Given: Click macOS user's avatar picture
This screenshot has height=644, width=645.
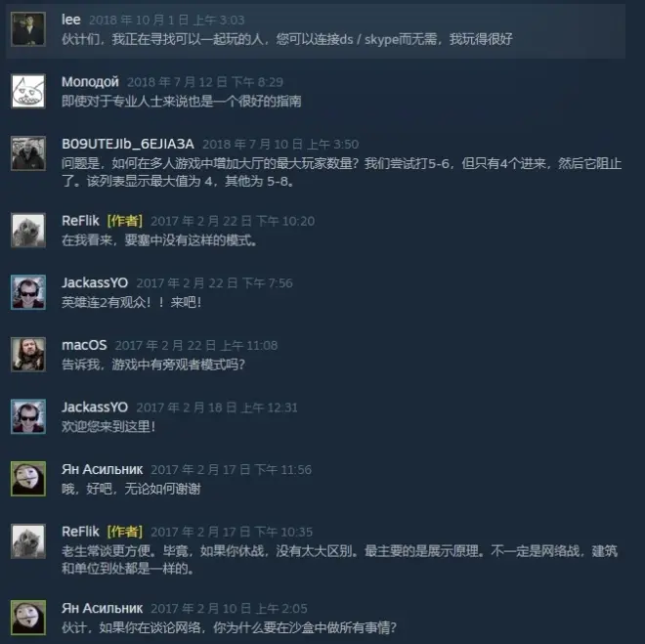Looking at the screenshot, I should 28,355.
